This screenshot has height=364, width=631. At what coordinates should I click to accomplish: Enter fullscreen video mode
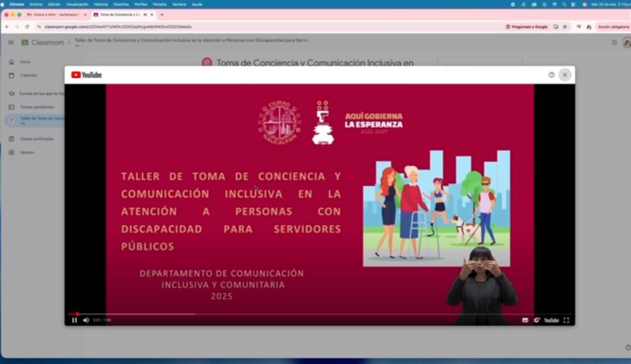click(566, 320)
